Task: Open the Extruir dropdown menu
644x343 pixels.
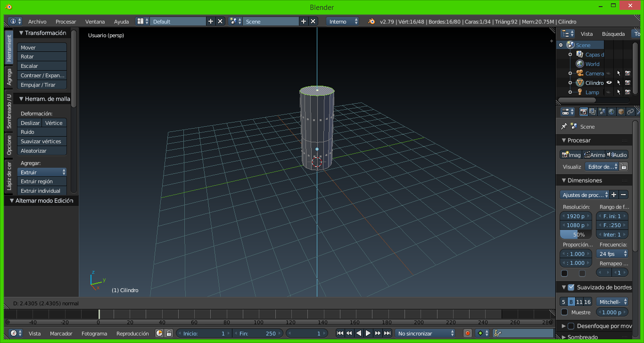Action: point(42,172)
